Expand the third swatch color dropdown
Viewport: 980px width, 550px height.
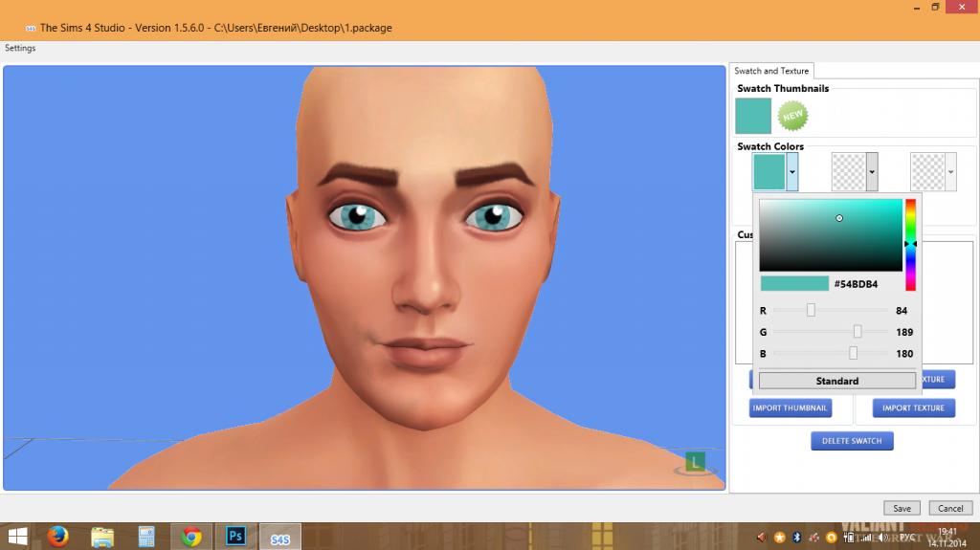950,172
